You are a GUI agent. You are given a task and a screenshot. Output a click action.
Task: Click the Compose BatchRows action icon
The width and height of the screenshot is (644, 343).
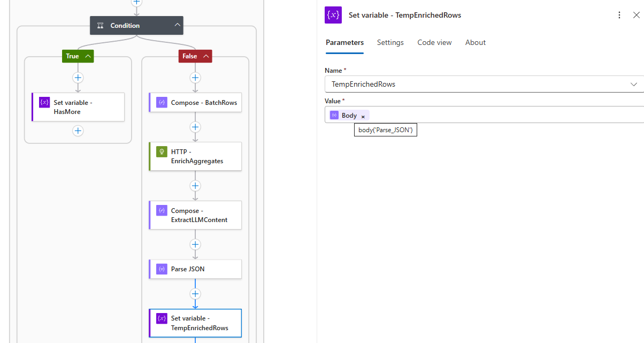click(162, 103)
